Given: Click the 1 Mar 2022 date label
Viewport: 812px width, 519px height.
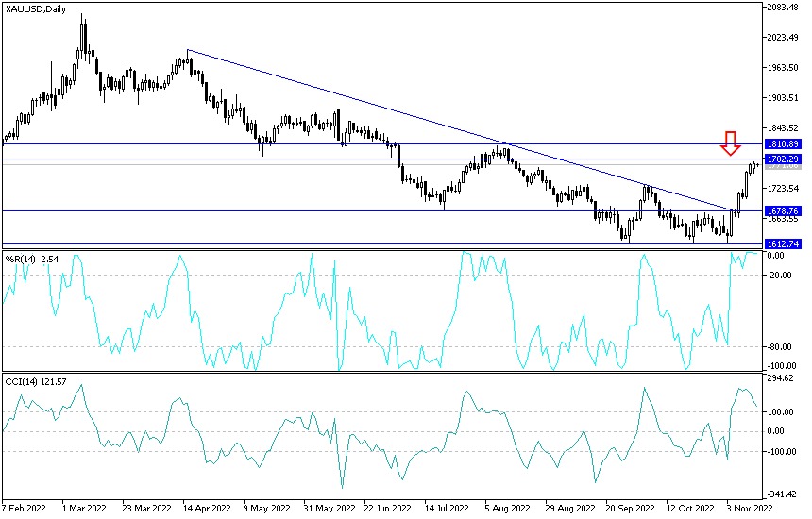Looking at the screenshot, I should [x=84, y=508].
